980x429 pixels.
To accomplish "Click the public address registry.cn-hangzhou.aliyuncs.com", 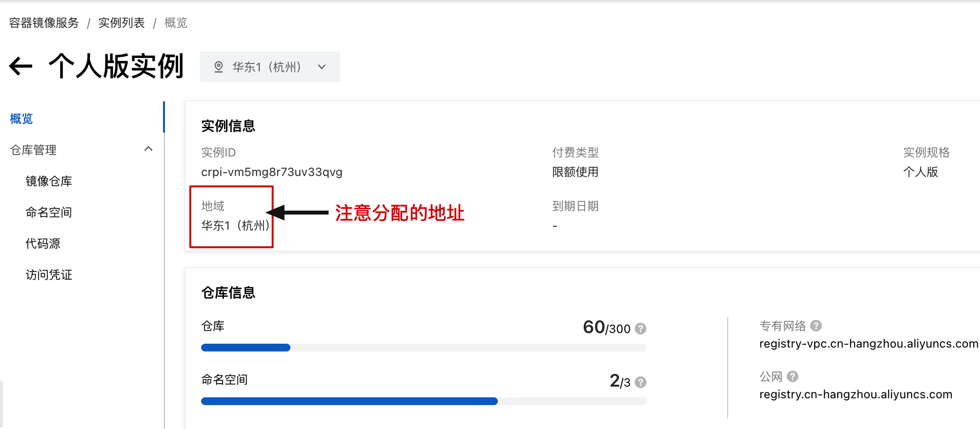I will [x=856, y=394].
